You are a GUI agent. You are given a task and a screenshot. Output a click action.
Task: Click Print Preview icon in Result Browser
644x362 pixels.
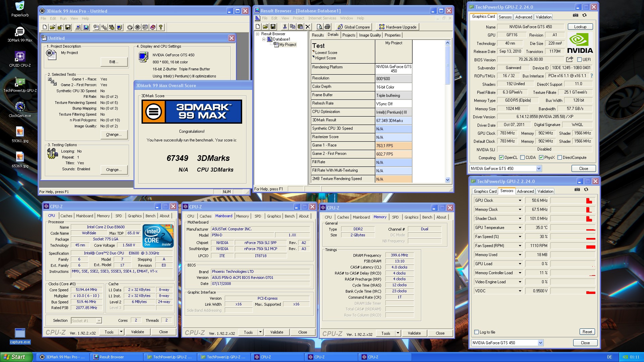point(320,27)
